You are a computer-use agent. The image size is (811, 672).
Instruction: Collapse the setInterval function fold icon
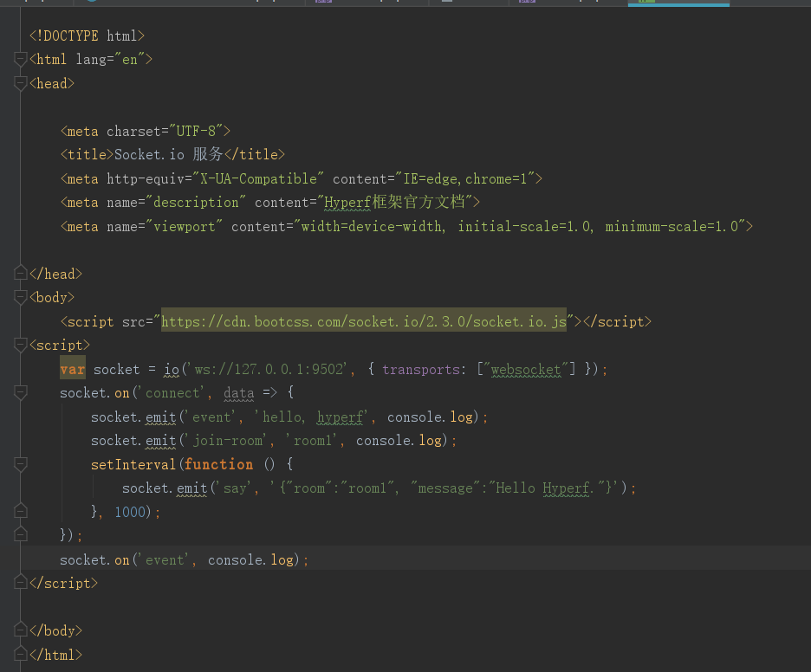[x=20, y=463]
